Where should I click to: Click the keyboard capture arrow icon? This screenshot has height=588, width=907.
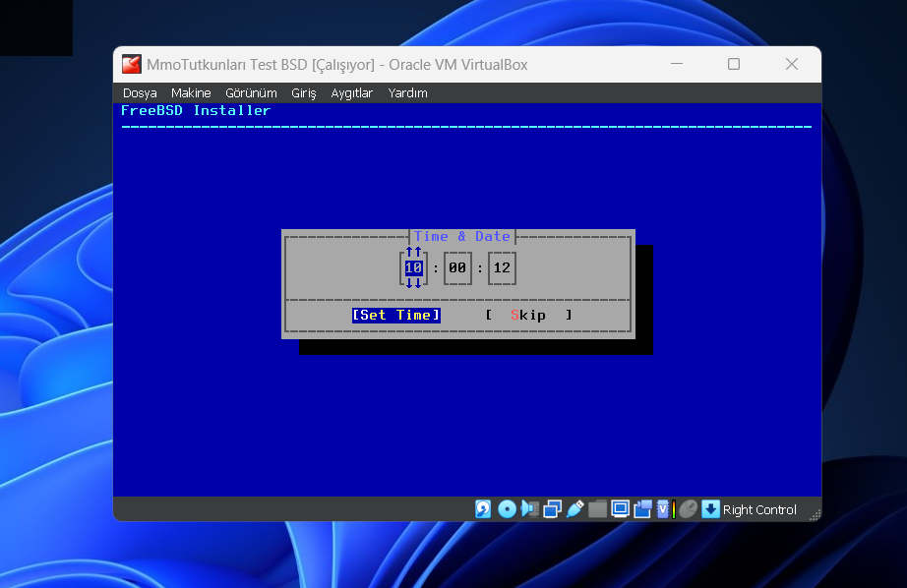pos(710,509)
